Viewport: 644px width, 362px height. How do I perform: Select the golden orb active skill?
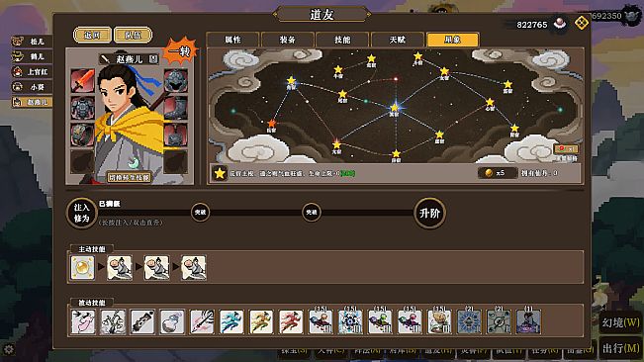[x=82, y=268]
